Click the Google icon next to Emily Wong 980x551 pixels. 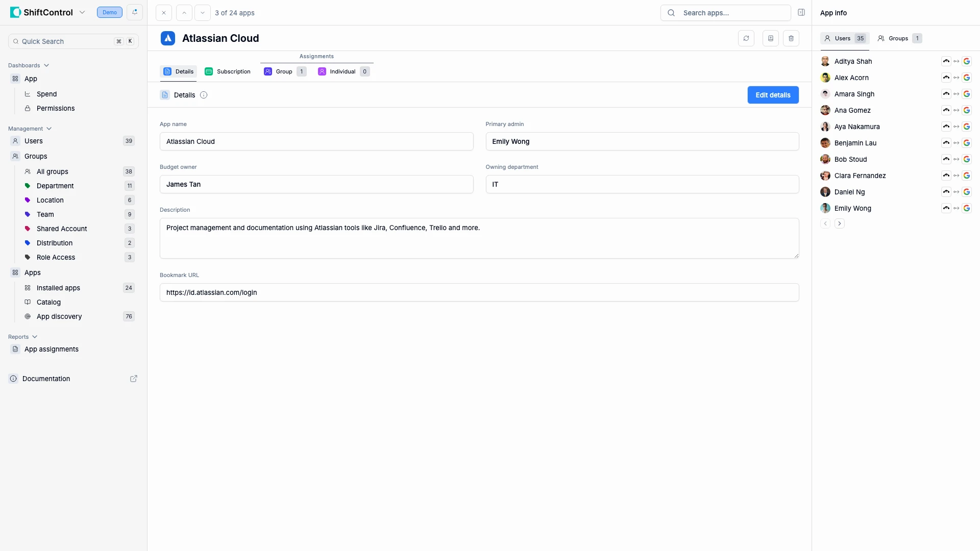(x=967, y=208)
